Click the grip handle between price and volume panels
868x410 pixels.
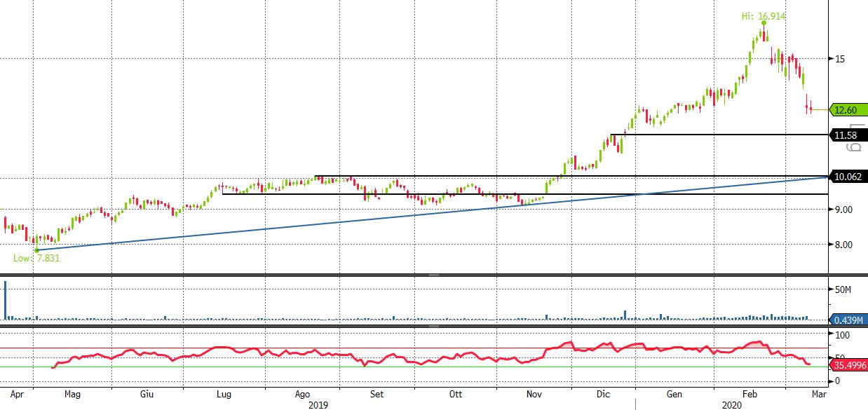[x=434, y=275]
